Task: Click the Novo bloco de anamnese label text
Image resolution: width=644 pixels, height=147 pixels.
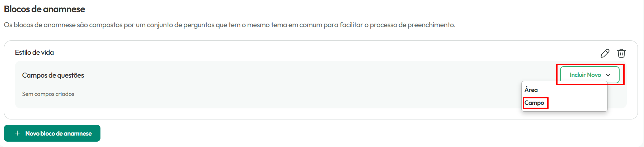Action: point(58,133)
